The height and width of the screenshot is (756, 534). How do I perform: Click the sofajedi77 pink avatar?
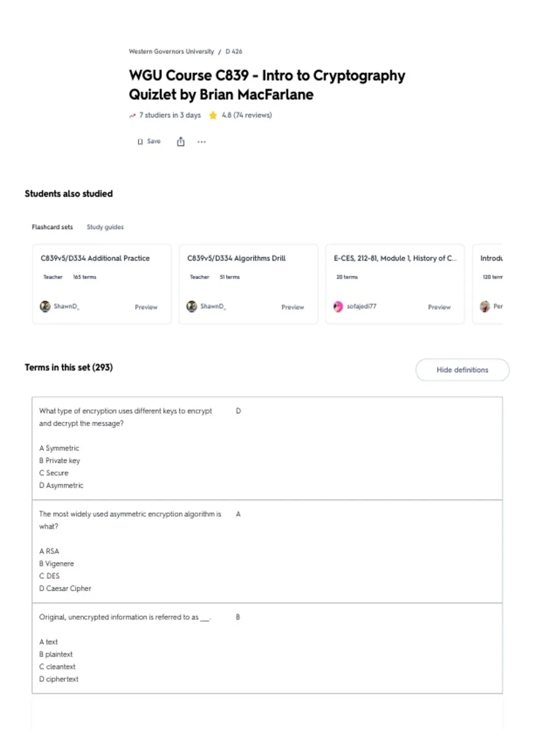(338, 306)
